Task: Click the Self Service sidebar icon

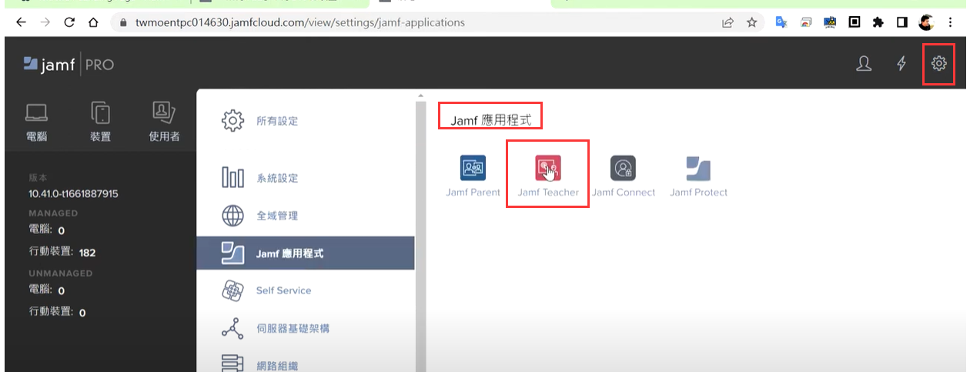Action: tap(232, 290)
